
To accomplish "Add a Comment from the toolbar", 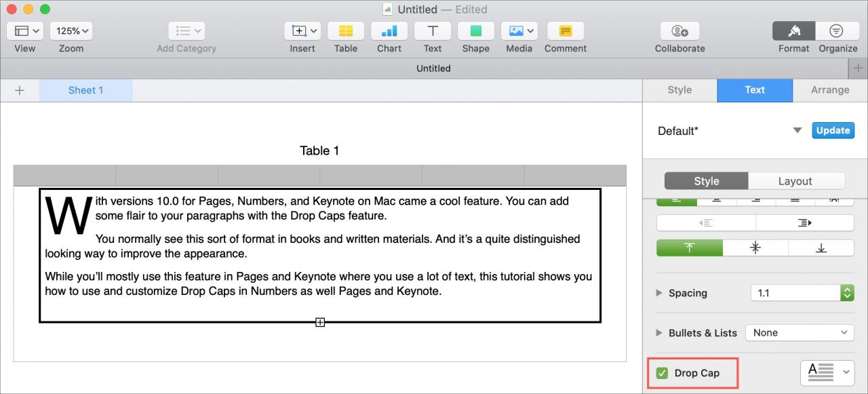I will pos(566,31).
